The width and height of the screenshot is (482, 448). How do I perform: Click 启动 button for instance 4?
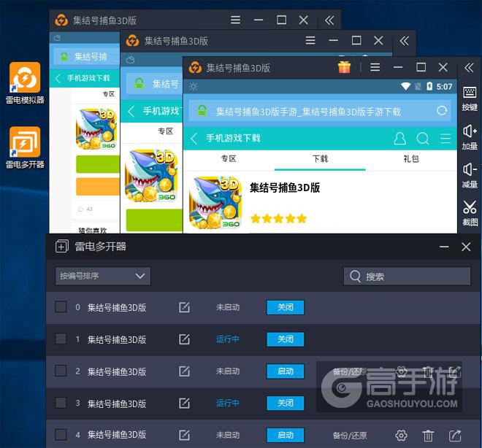(x=286, y=435)
